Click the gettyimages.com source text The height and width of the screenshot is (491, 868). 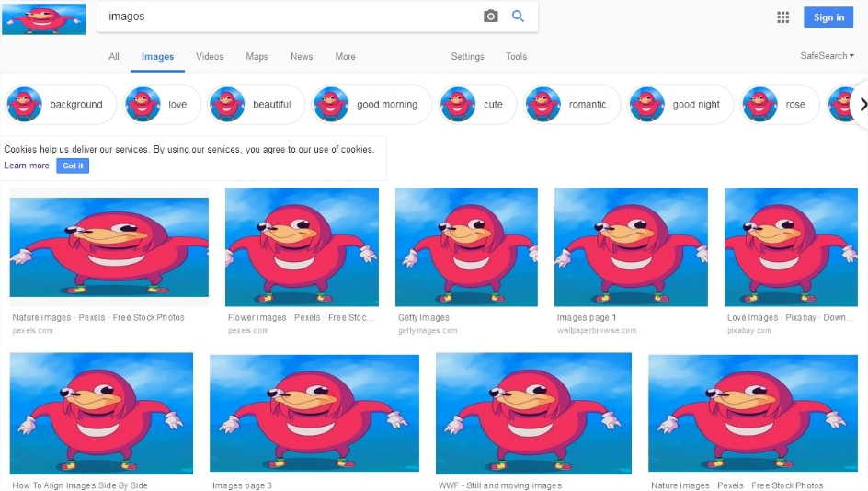(x=428, y=330)
